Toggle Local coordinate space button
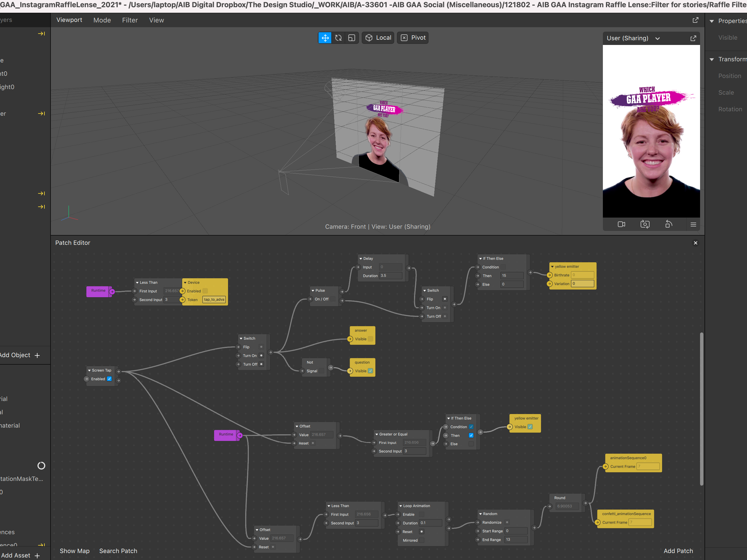The image size is (747, 560). click(378, 38)
